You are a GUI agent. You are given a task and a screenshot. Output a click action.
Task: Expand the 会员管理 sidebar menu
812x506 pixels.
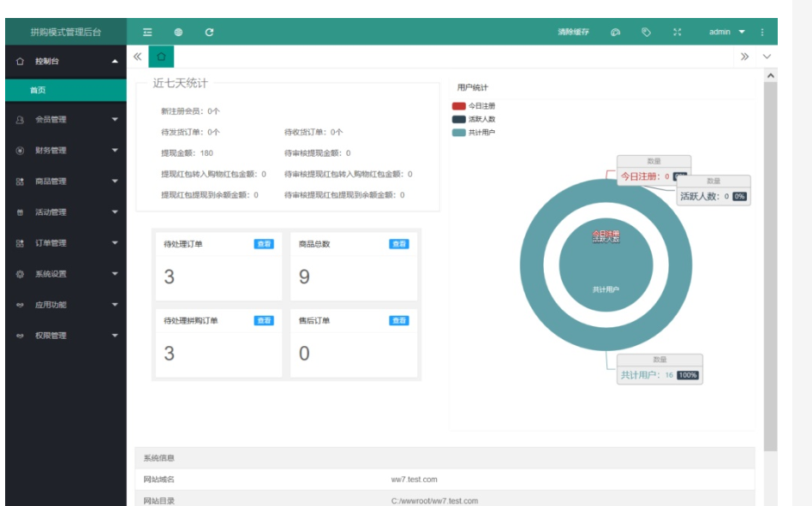tap(51, 122)
